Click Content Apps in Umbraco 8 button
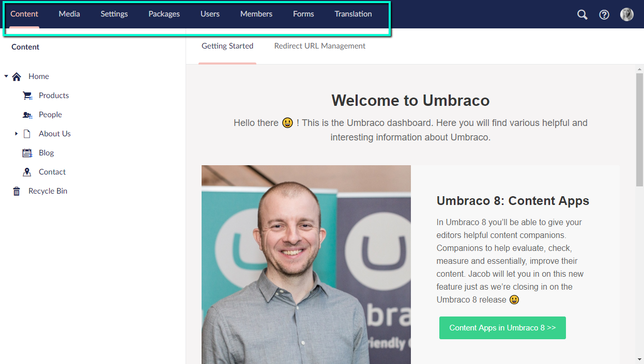This screenshot has width=644, height=364. coord(502,328)
